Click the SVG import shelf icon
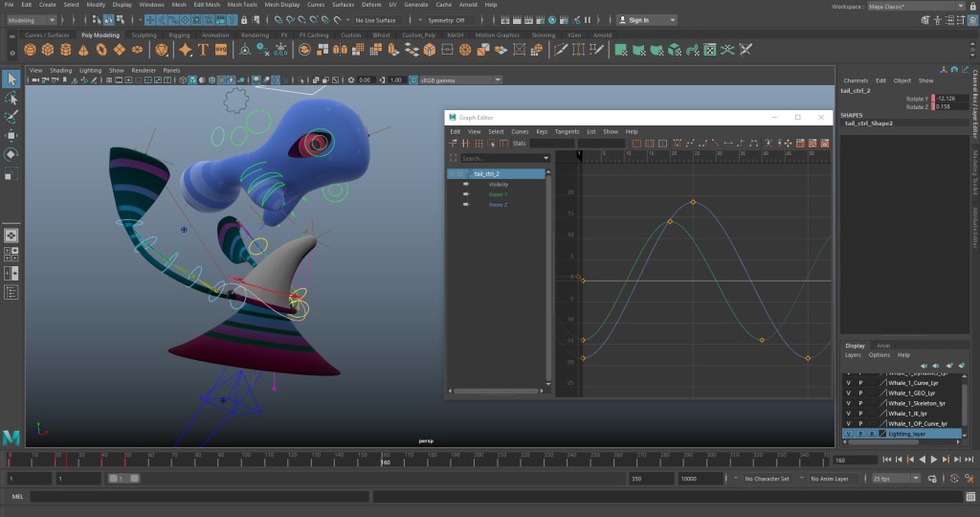This screenshot has height=517, width=980. coord(221,50)
